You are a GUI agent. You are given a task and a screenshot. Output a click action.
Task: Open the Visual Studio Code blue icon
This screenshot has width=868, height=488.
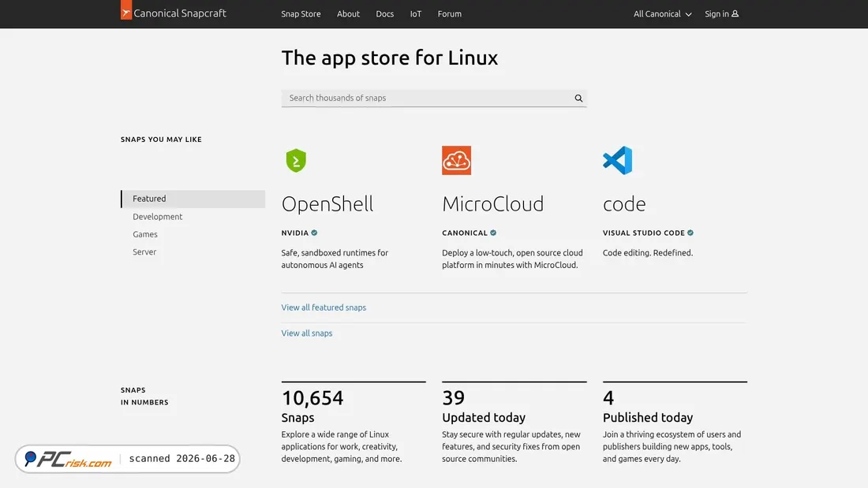(x=617, y=161)
